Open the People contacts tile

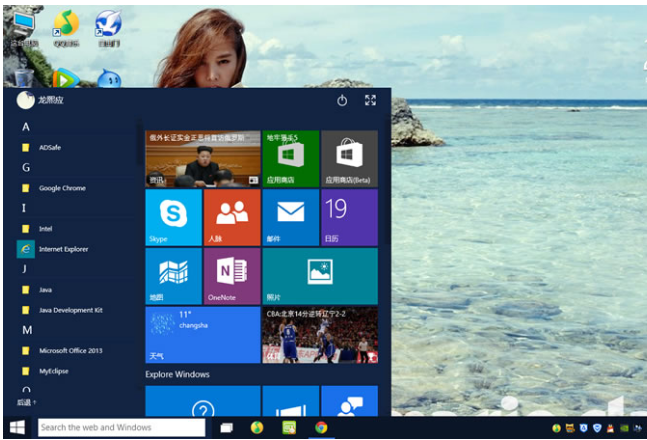click(x=231, y=217)
